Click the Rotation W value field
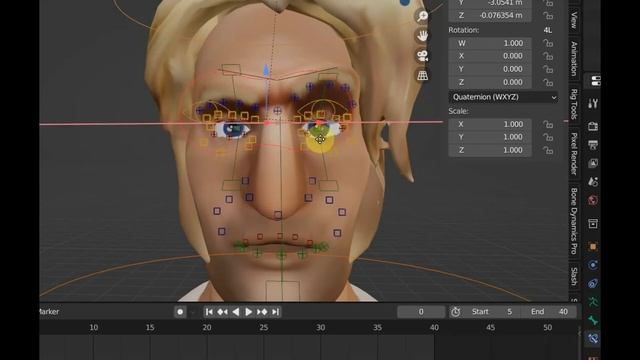This screenshot has height=360, width=640. (490, 43)
